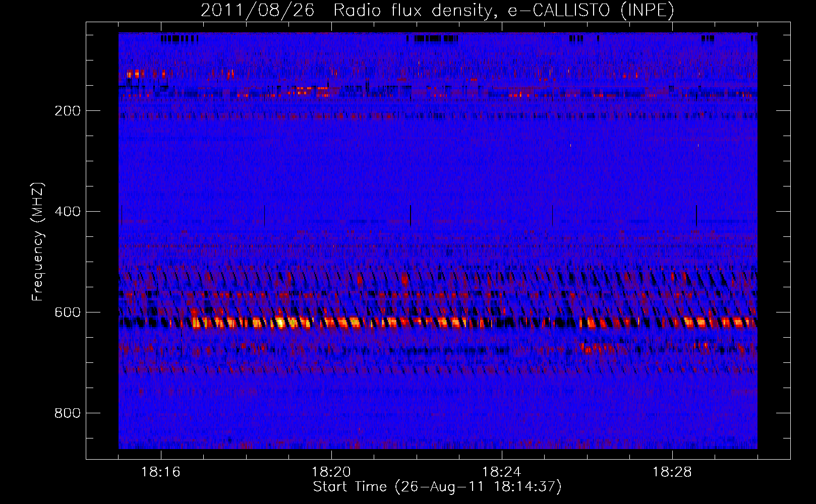Select the 400 frequency tick label
The width and height of the screenshot is (816, 504).
(x=68, y=212)
